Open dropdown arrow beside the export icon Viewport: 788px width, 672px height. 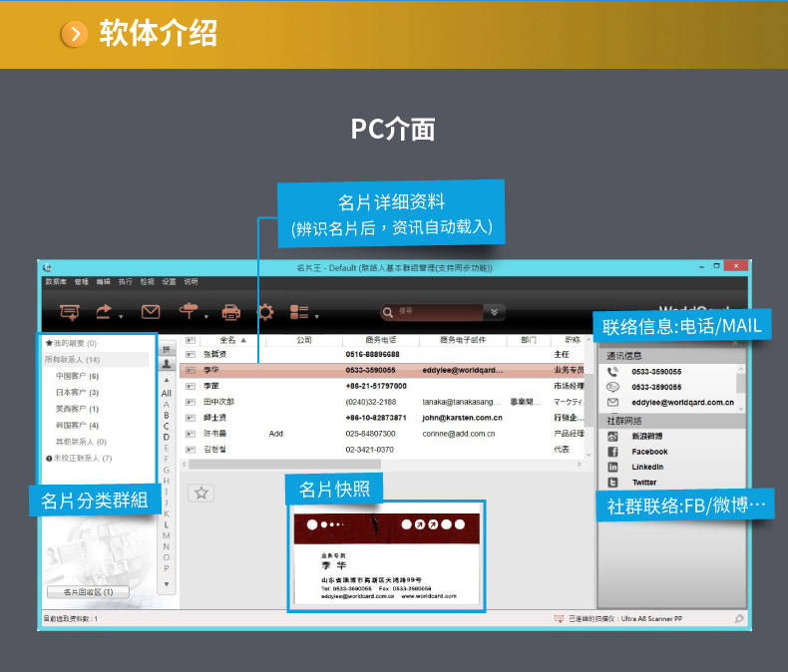[121, 317]
